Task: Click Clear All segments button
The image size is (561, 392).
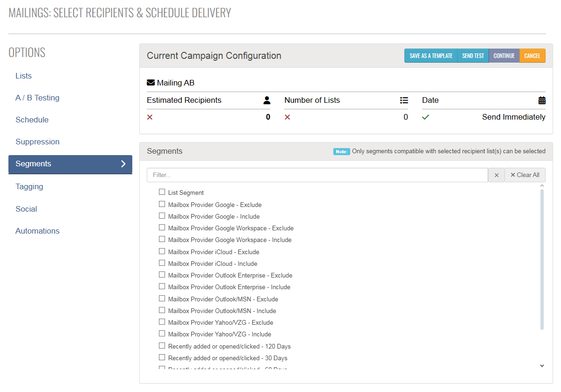Action: [525, 175]
